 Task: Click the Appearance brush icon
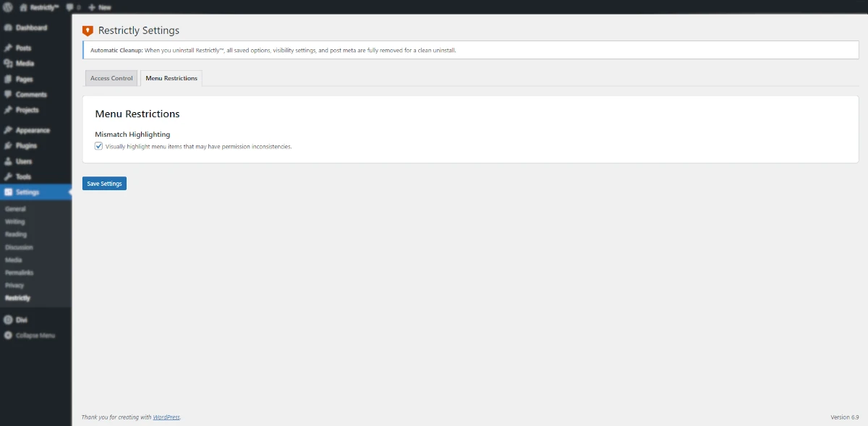click(8, 130)
